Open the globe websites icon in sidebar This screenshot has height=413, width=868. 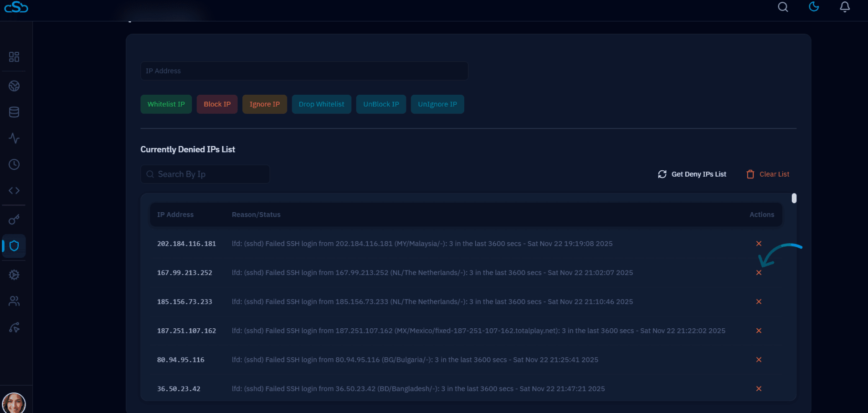tap(14, 86)
